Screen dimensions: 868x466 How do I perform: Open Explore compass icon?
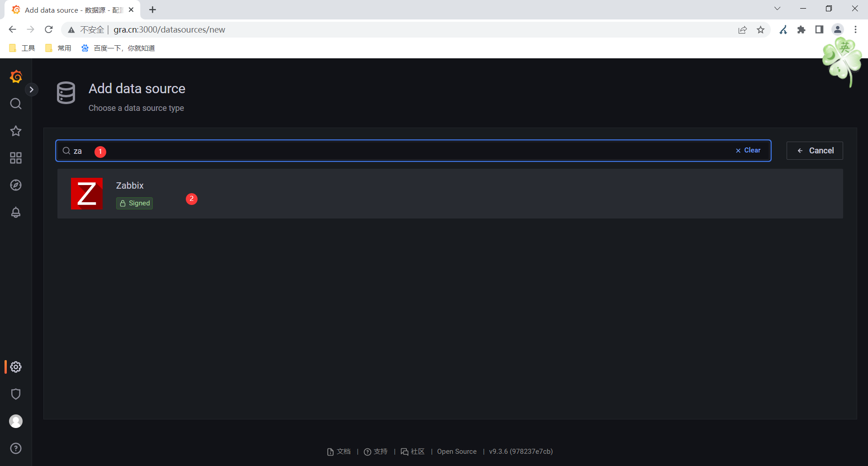(x=16, y=185)
